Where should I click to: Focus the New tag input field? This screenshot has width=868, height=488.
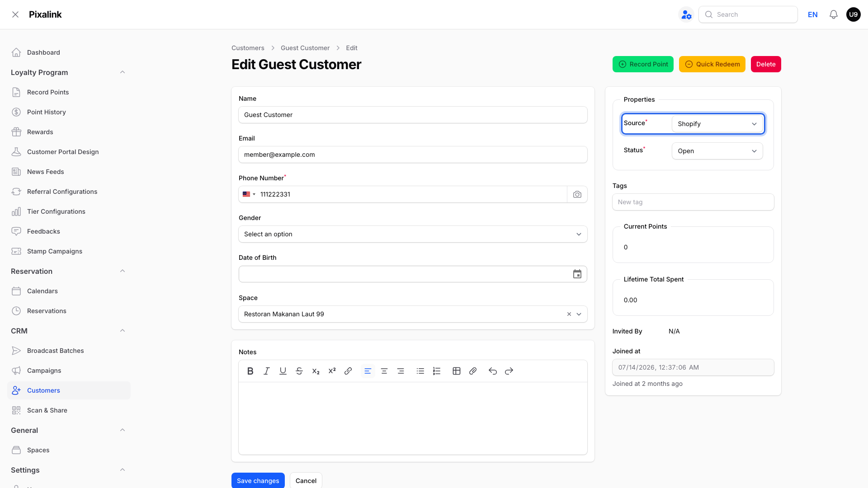tap(693, 202)
